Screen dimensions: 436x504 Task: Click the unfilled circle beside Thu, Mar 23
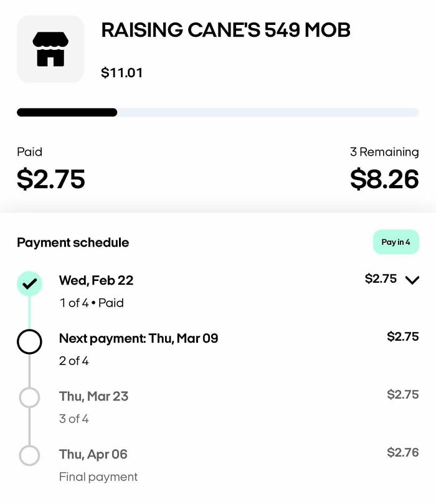point(29,396)
